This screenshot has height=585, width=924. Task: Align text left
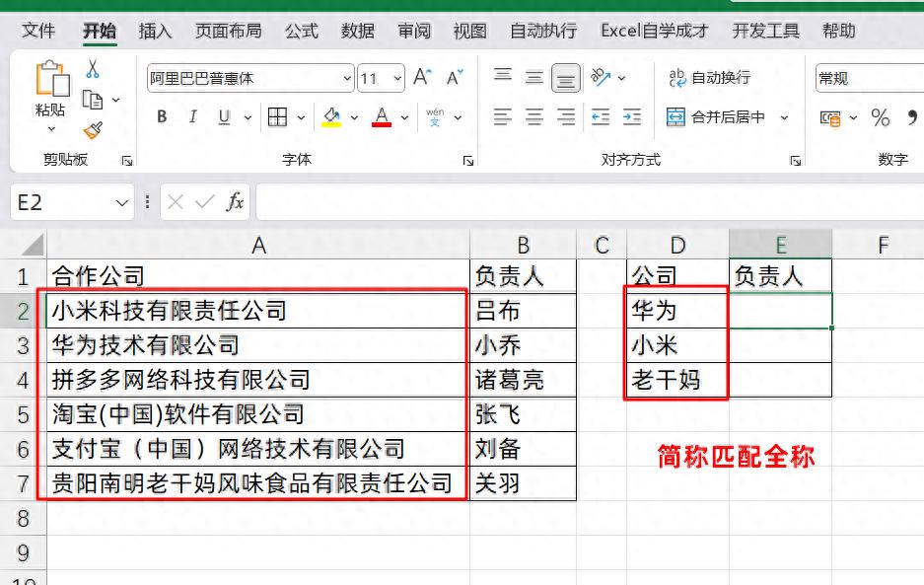(x=503, y=116)
